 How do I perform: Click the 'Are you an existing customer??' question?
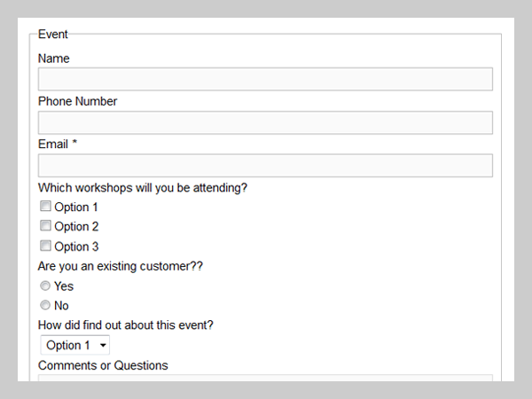click(120, 266)
